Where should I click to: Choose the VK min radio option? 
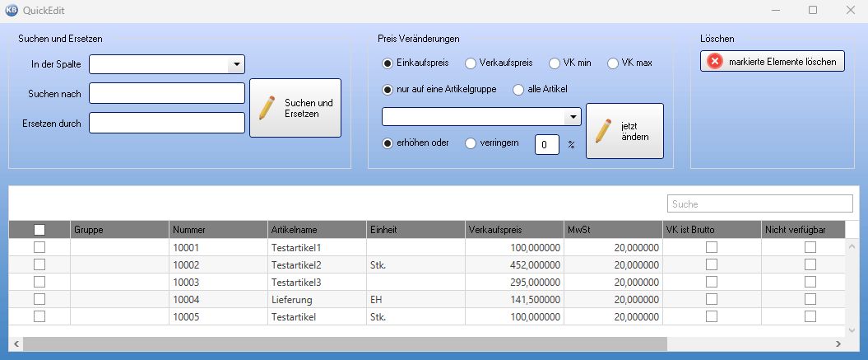click(555, 63)
